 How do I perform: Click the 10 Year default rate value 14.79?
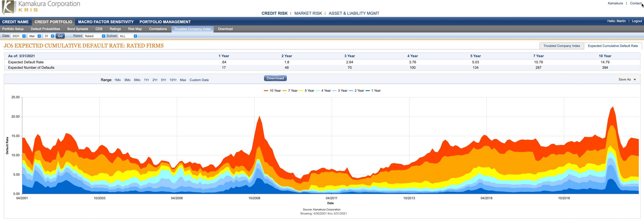(x=605, y=62)
